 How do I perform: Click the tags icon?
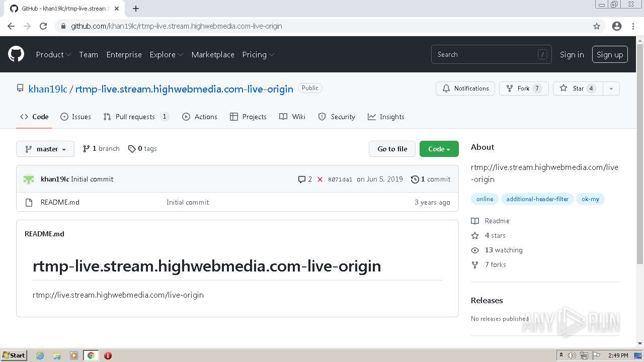pyautogui.click(x=132, y=149)
